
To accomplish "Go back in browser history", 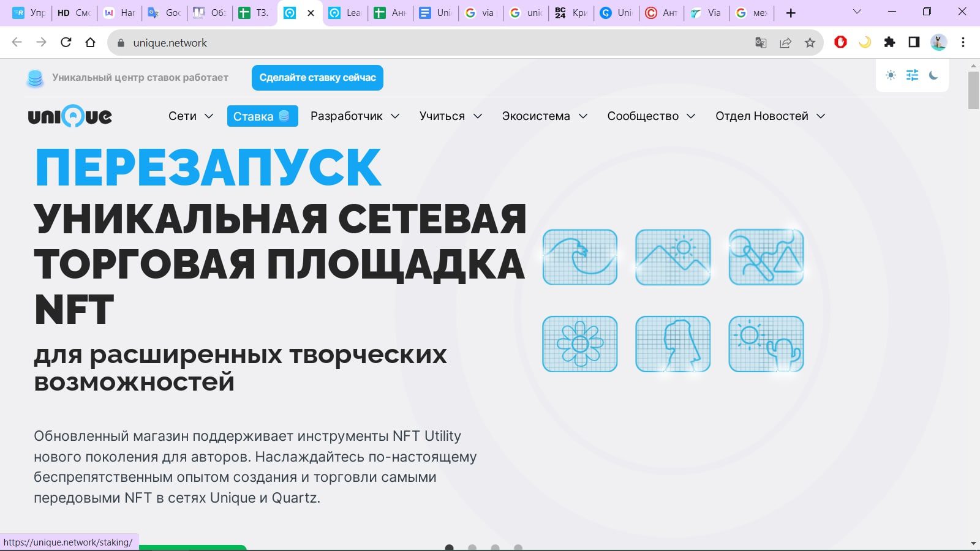I will coord(17,42).
